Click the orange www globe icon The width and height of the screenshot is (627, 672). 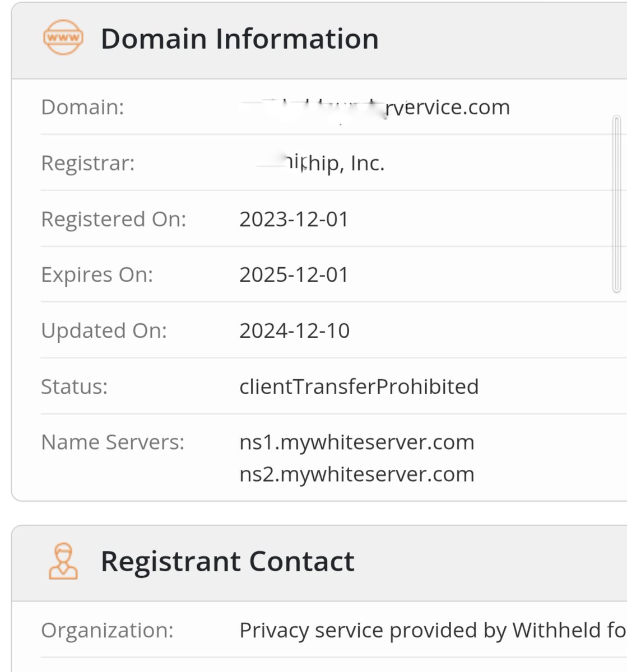pyautogui.click(x=63, y=38)
